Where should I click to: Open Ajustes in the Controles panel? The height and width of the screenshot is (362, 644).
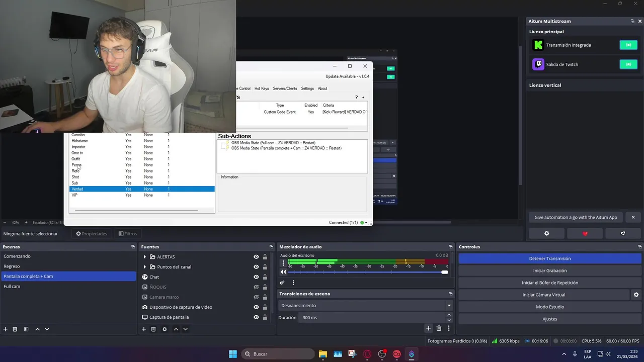pyautogui.click(x=550, y=319)
